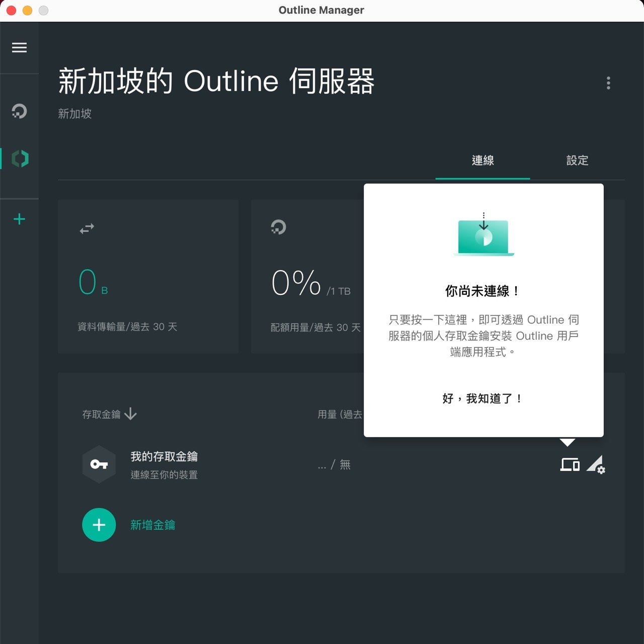
Task: Close the Outline Manager window
Action: [11, 10]
